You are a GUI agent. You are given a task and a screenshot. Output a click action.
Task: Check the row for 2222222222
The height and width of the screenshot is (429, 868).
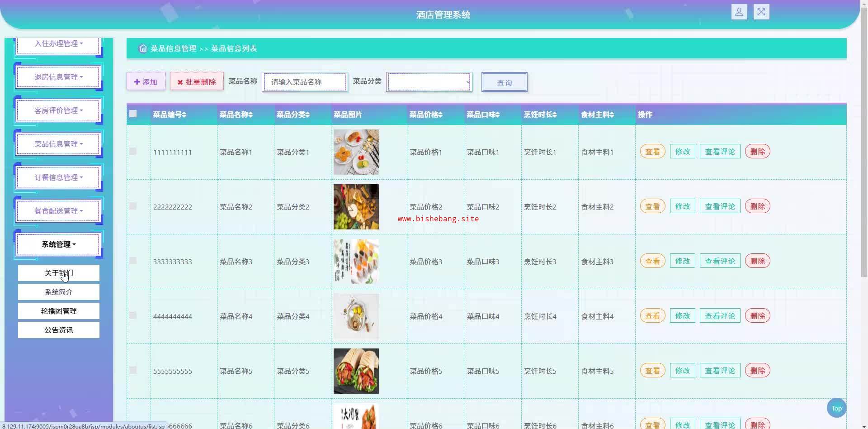[x=133, y=206]
